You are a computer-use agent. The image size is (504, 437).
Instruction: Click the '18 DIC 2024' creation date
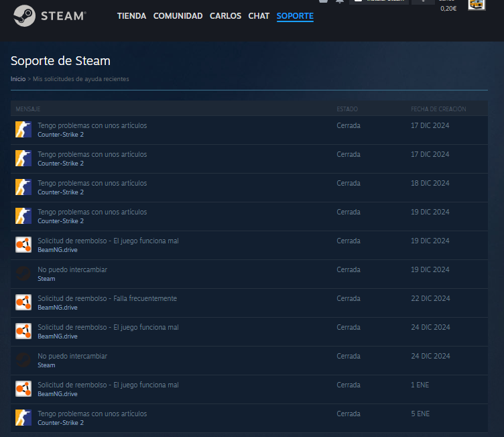click(x=430, y=183)
